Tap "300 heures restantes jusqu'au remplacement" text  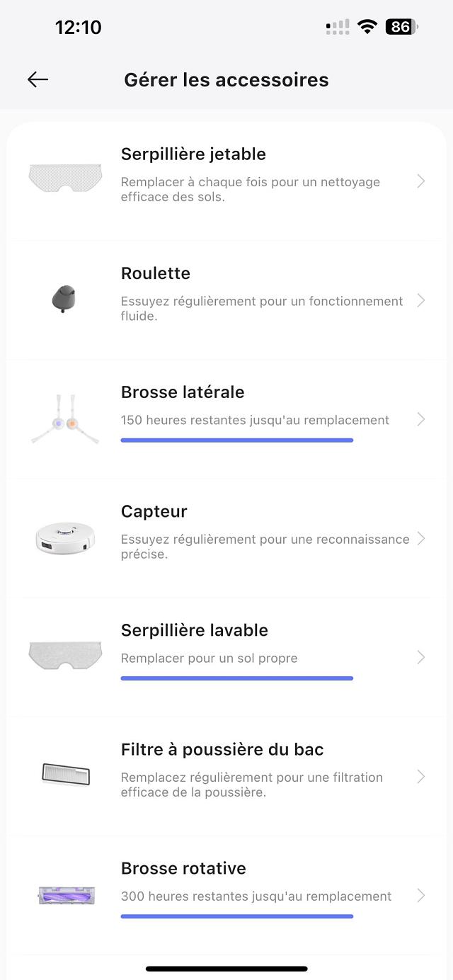pyautogui.click(x=256, y=896)
